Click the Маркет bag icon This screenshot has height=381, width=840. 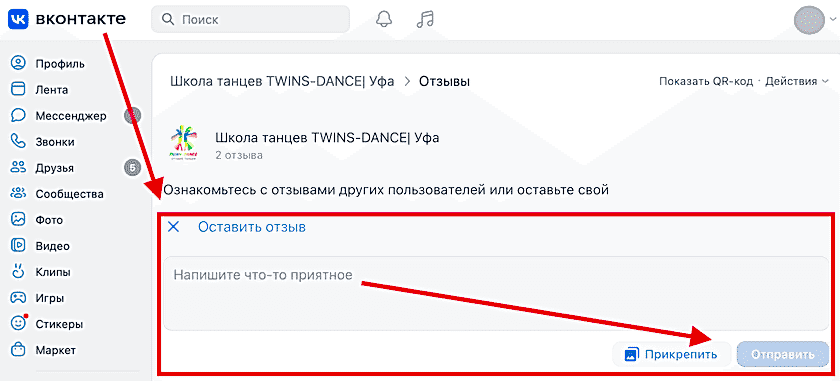(x=18, y=350)
